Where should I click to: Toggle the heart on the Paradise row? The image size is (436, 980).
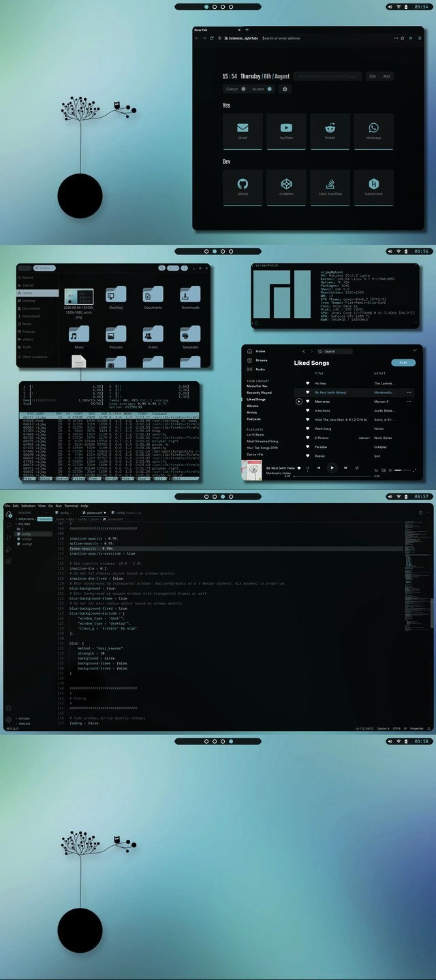pos(307,446)
